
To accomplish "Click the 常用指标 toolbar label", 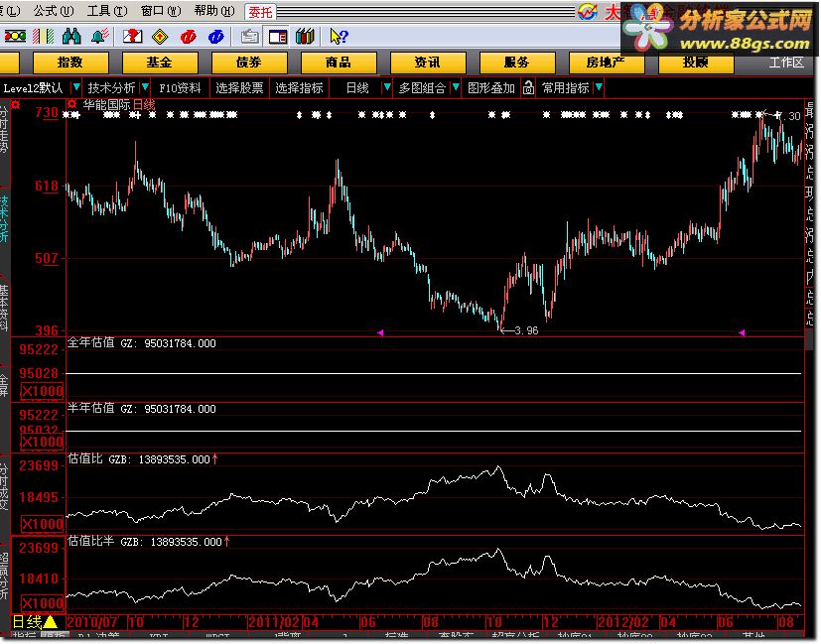I will 566,88.
